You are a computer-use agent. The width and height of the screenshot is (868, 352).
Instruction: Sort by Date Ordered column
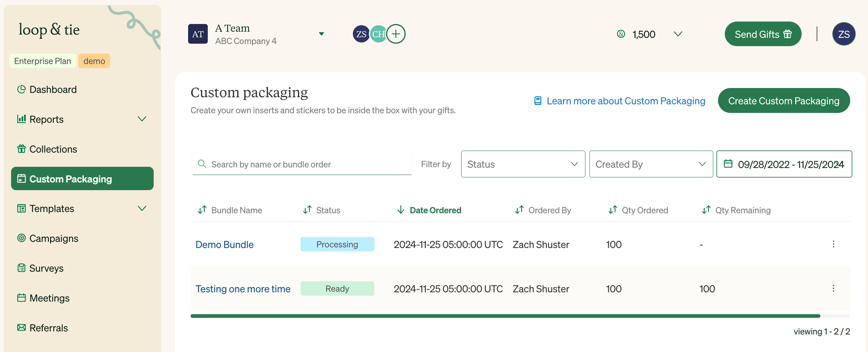(429, 210)
